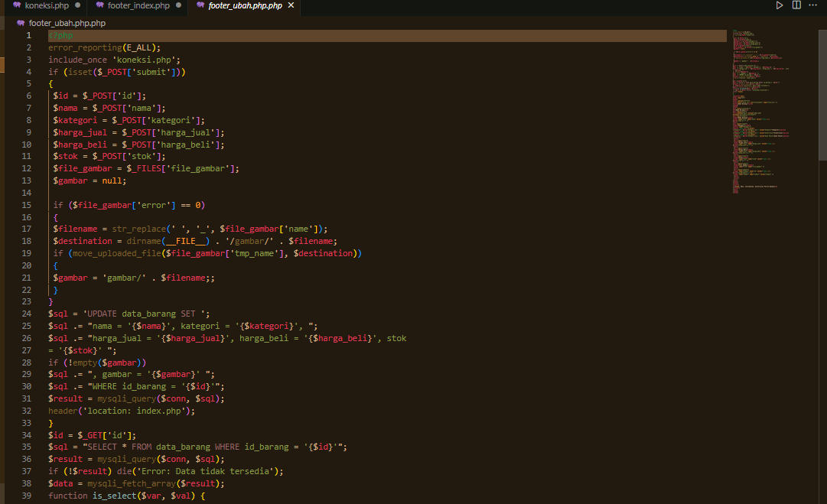Click '!empty' on line 28
This screenshot has width=827, height=504.
83,363
